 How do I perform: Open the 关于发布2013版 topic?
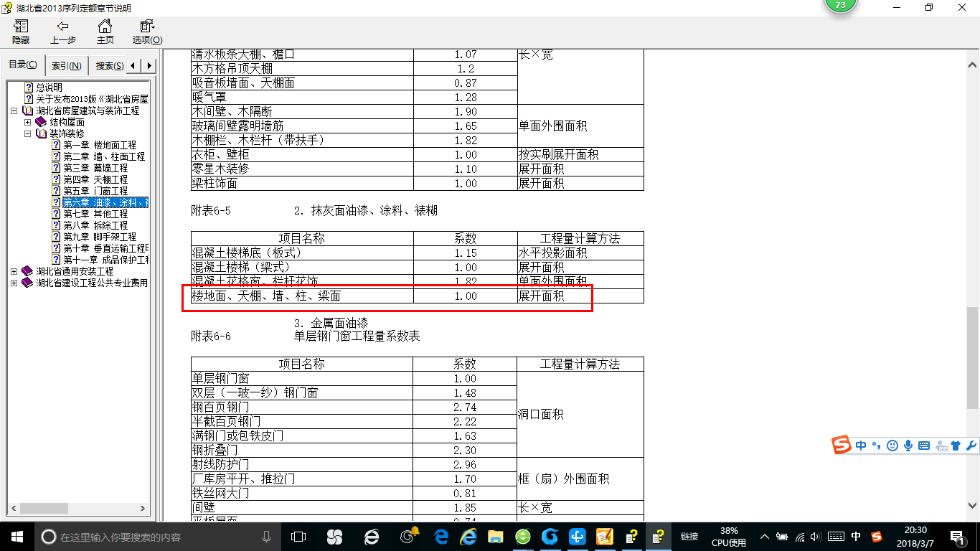(92, 99)
